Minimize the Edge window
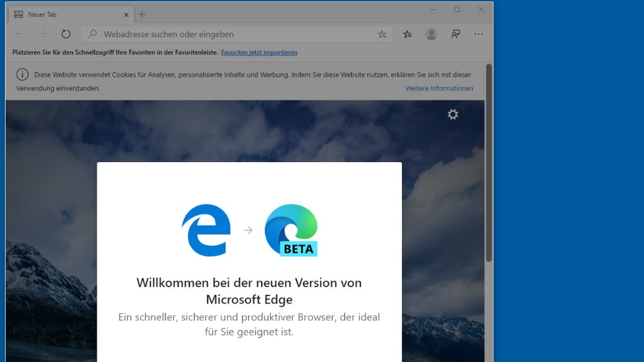The width and height of the screenshot is (644, 362). coord(433,9)
